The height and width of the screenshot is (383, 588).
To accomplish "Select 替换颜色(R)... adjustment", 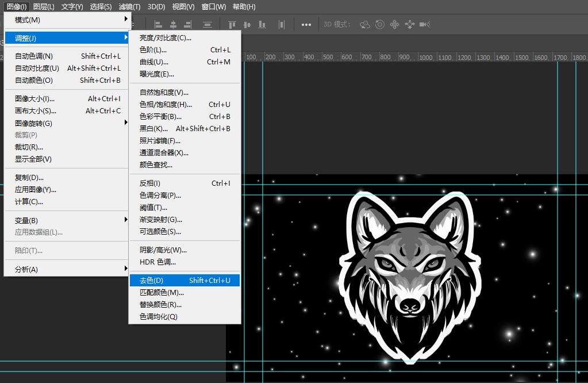I will (185, 304).
